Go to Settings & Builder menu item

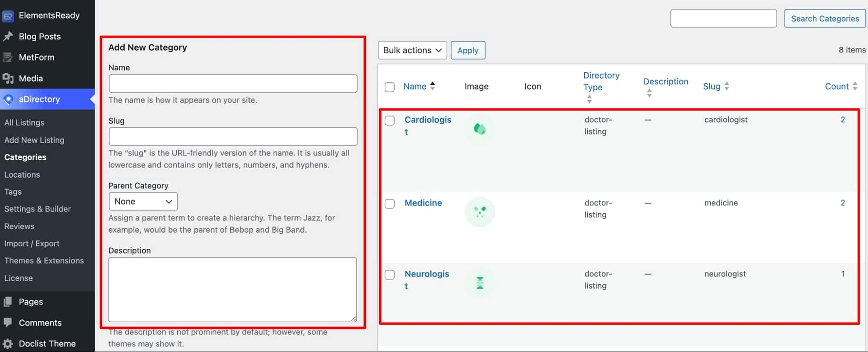(38, 209)
